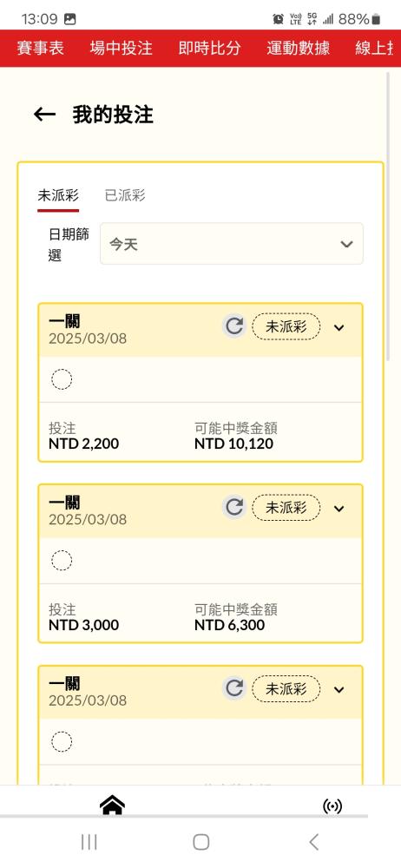
Task: Switch to the 已派彩 tab
Action: [x=125, y=195]
